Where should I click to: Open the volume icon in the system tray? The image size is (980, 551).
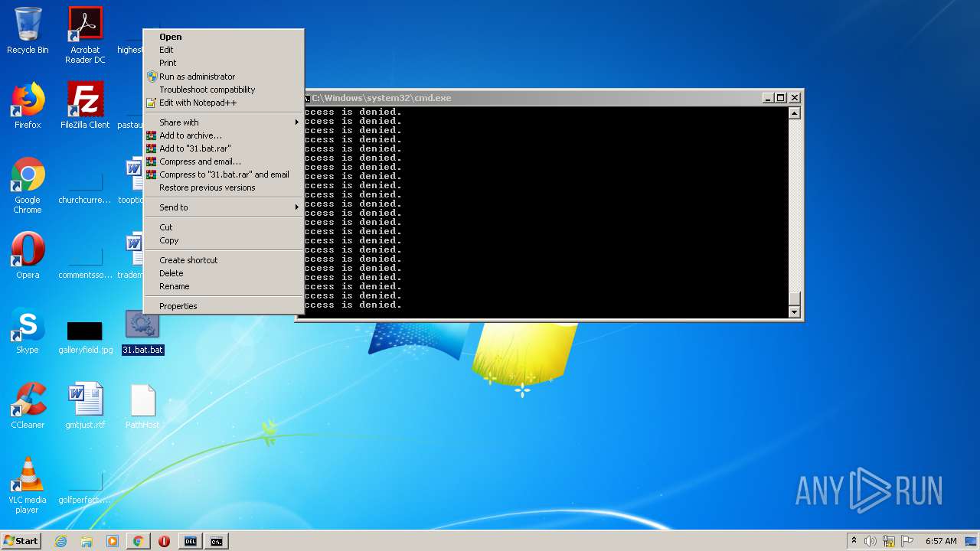point(871,541)
